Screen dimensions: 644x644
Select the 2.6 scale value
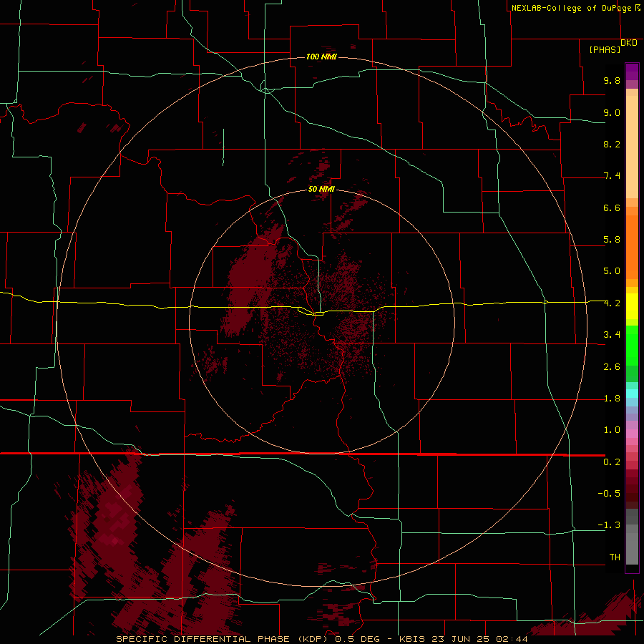[x=612, y=367]
